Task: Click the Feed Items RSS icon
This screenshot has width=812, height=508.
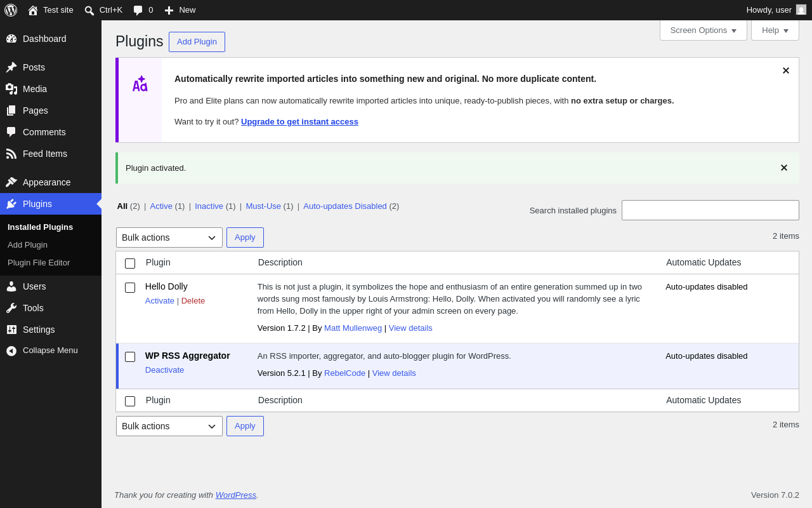Action: click(x=11, y=154)
